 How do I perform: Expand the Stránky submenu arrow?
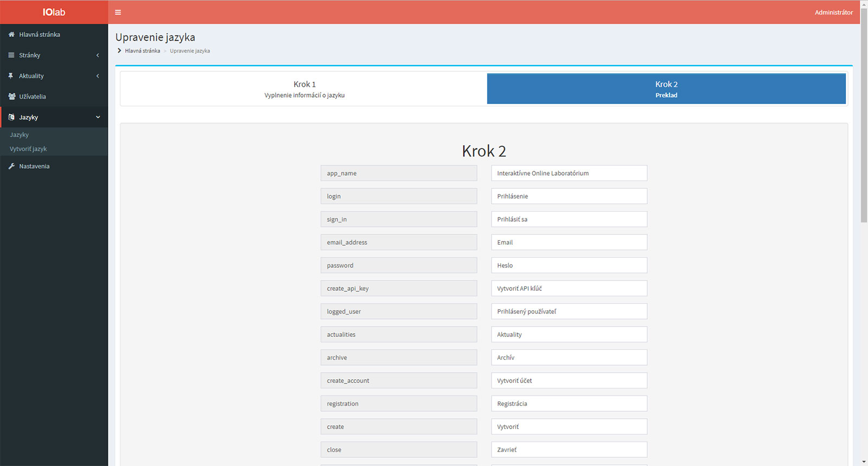point(98,55)
